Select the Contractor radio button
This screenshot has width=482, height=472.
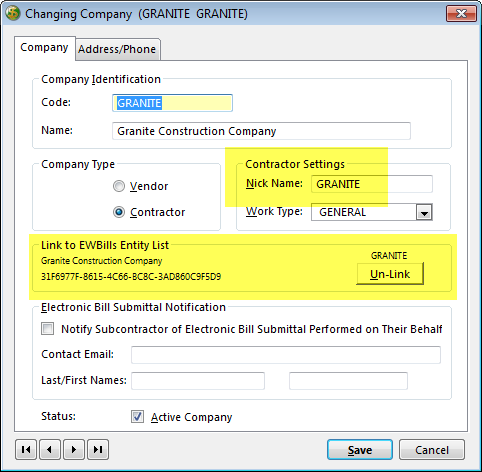tap(119, 212)
